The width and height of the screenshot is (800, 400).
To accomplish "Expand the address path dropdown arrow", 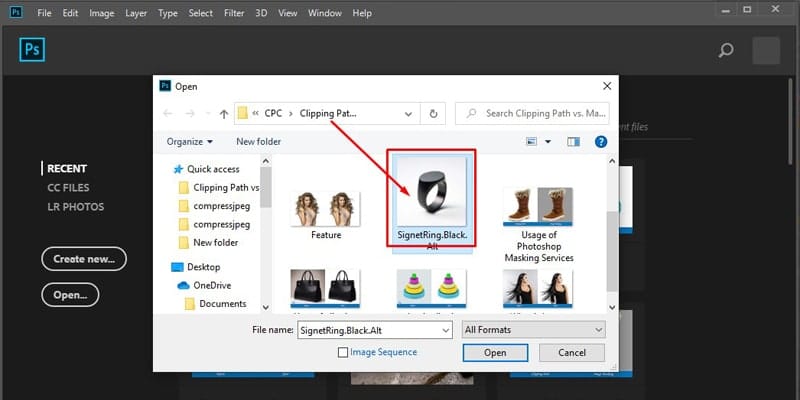I will pos(408,114).
